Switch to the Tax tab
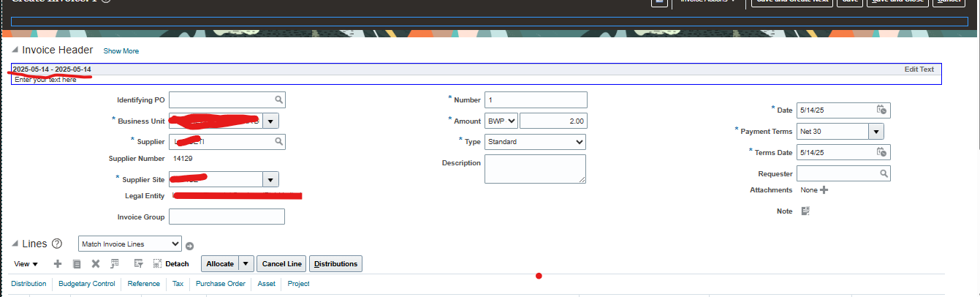Screen dimensions: 980x297 tap(178, 284)
